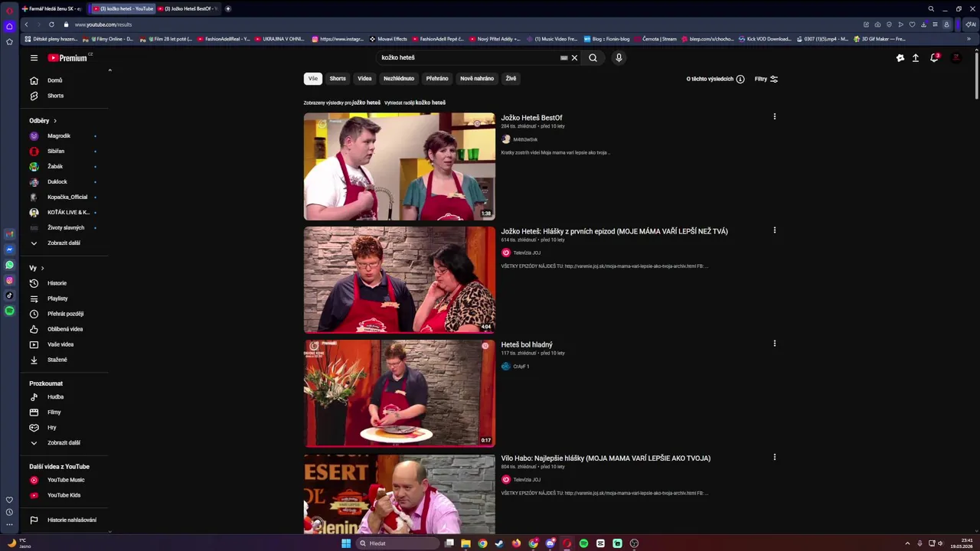
Task: Search instead for kožko heteš link
Action: tap(430, 103)
